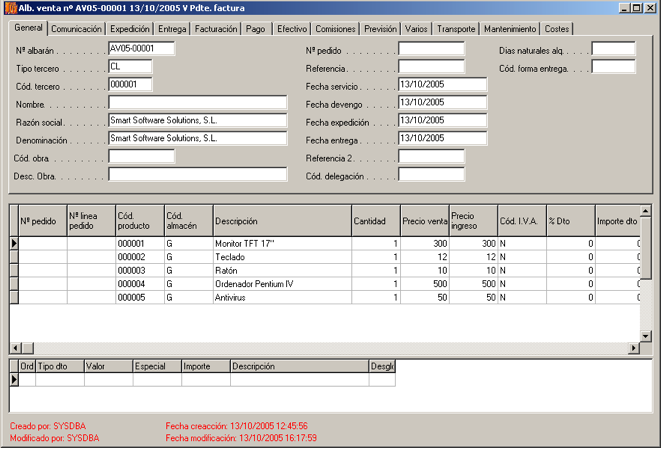663x450 pixels.
Task: Focus the Nombre text field
Action: point(197,103)
